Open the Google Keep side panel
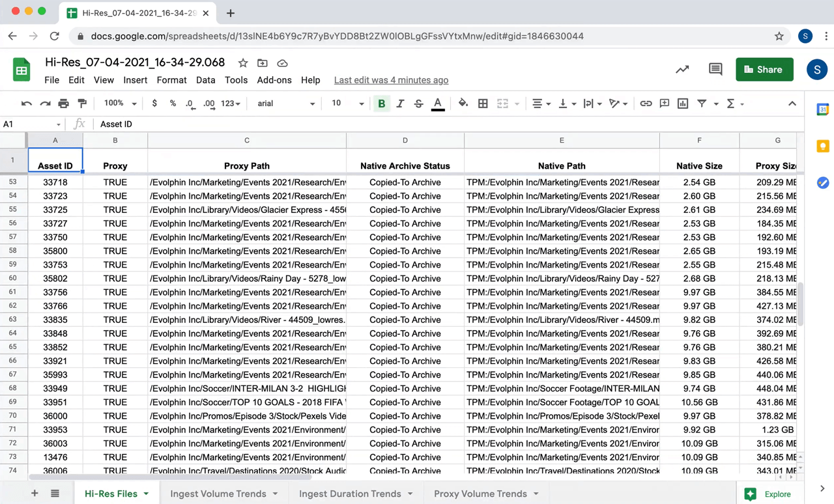The width and height of the screenshot is (834, 504). coord(822,147)
